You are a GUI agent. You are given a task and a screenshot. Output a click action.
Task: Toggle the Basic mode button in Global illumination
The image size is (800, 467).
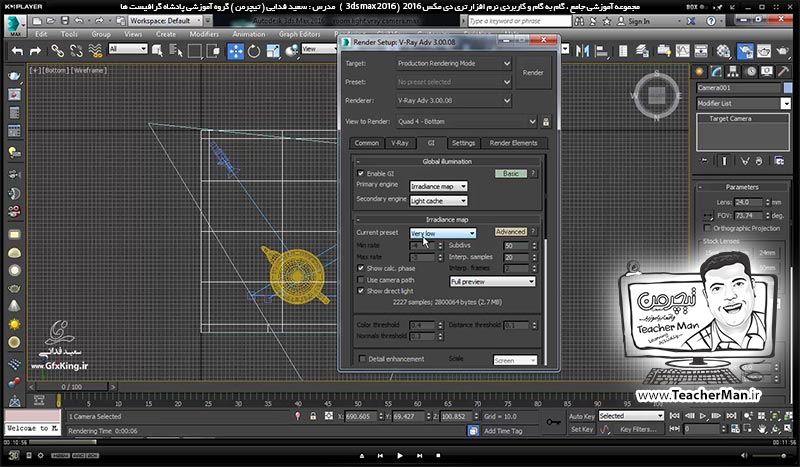(x=511, y=174)
